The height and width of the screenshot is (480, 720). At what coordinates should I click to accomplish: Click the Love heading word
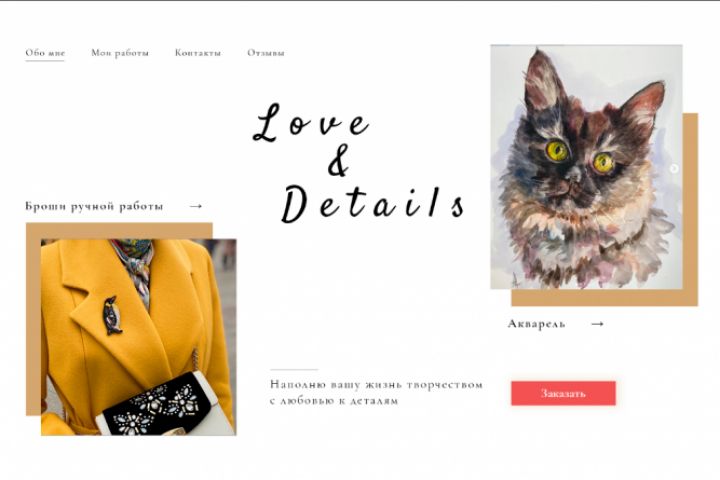[311, 123]
